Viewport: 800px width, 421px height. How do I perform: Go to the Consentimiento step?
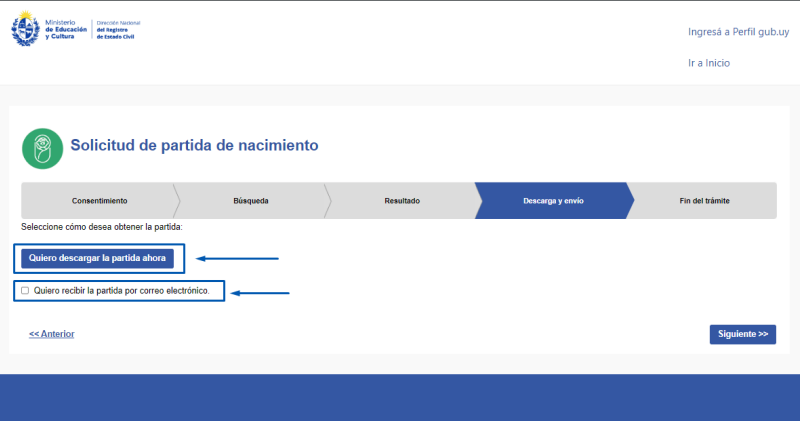click(x=99, y=201)
